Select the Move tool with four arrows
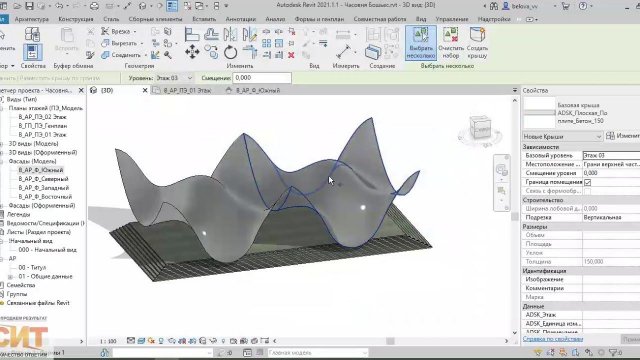Image resolution: width=640 pixels, height=360 pixels. (192, 52)
